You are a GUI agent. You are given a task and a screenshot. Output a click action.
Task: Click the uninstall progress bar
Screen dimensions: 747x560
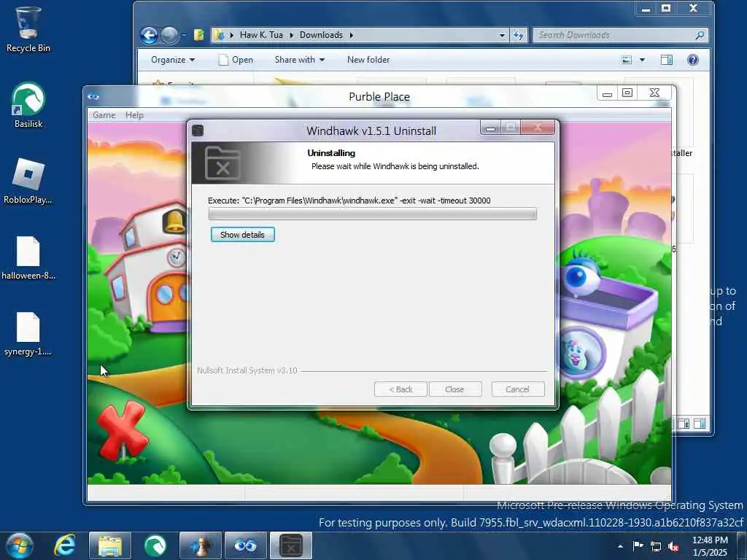pyautogui.click(x=373, y=214)
